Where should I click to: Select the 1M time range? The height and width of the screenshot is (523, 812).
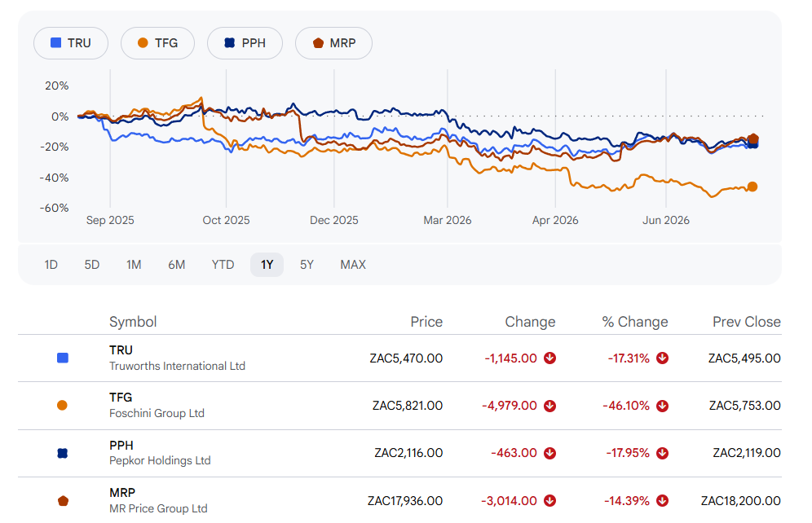coord(134,265)
